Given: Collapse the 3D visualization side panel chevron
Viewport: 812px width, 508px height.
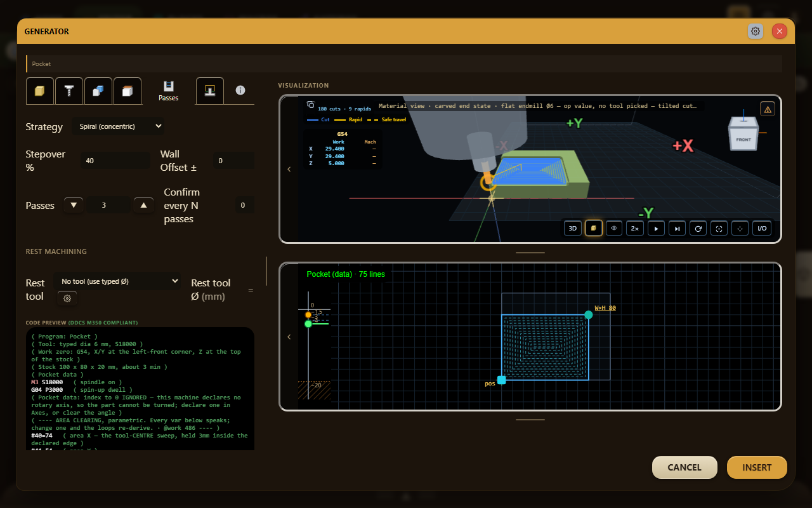Looking at the screenshot, I should [289, 169].
